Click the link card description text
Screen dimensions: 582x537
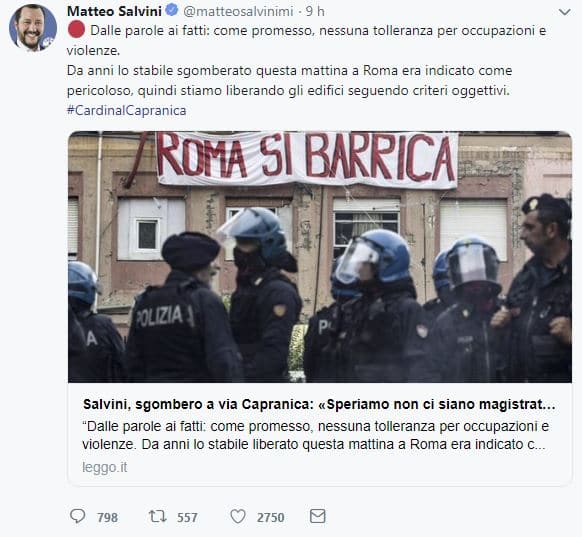[315, 435]
